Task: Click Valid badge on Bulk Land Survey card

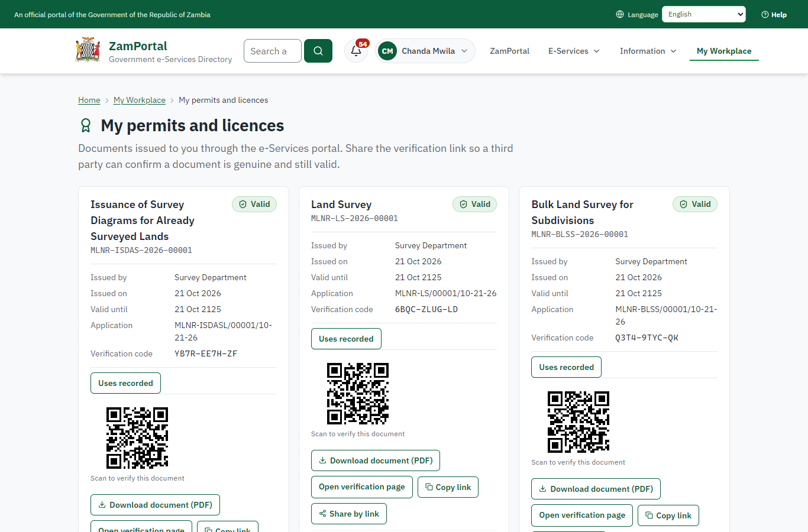Action: click(695, 204)
